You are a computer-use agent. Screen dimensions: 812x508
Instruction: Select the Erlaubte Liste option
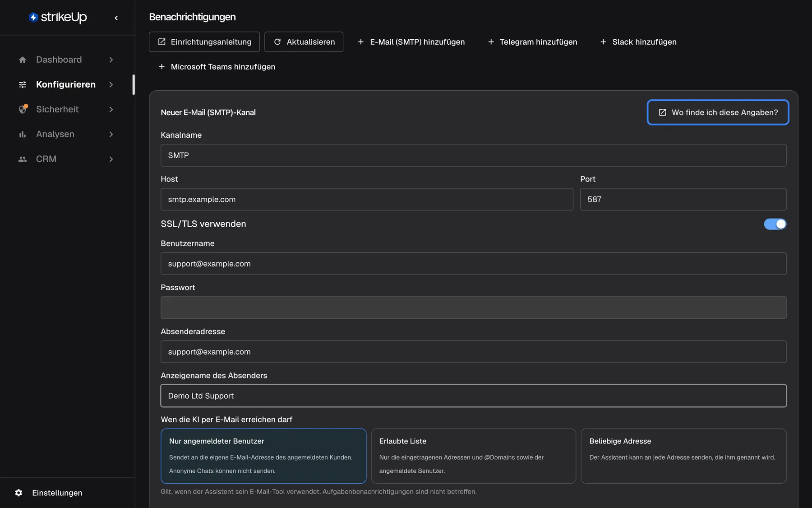(474, 456)
